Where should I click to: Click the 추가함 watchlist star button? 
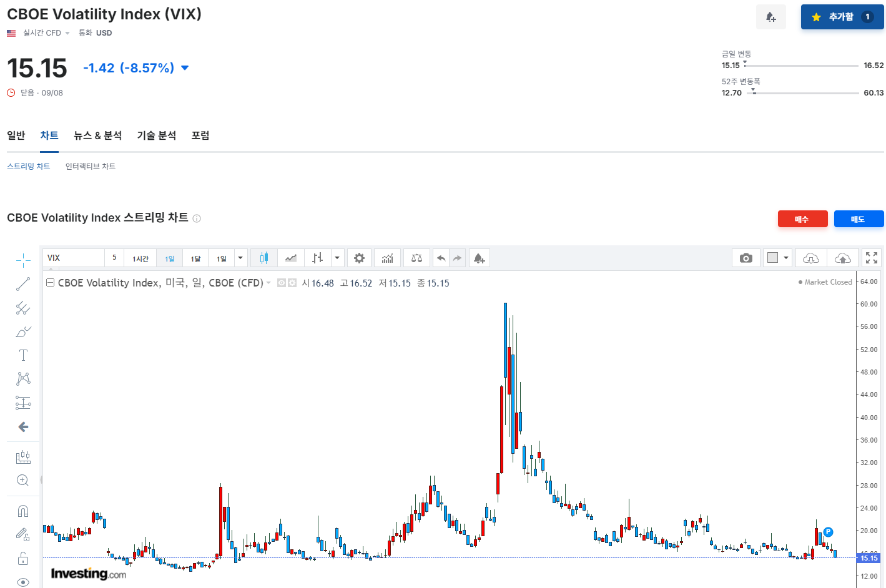(x=842, y=17)
